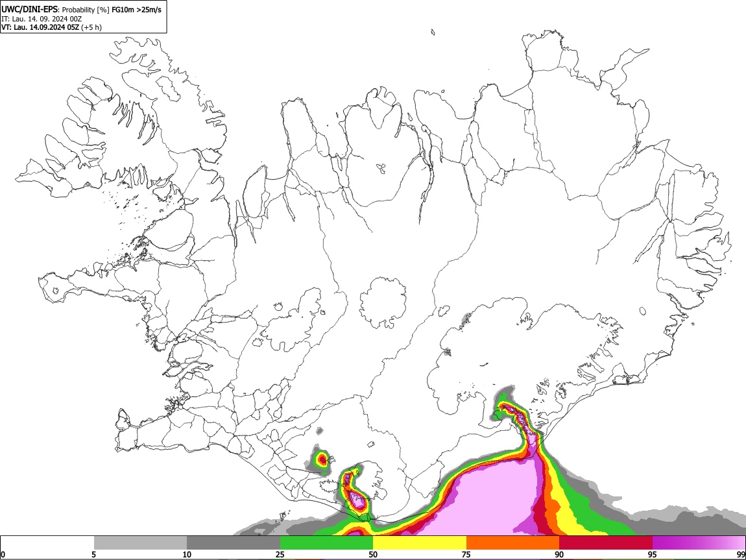Click the dark gray 10-25 legend swatch
This screenshot has width=746, height=560.
point(234,542)
